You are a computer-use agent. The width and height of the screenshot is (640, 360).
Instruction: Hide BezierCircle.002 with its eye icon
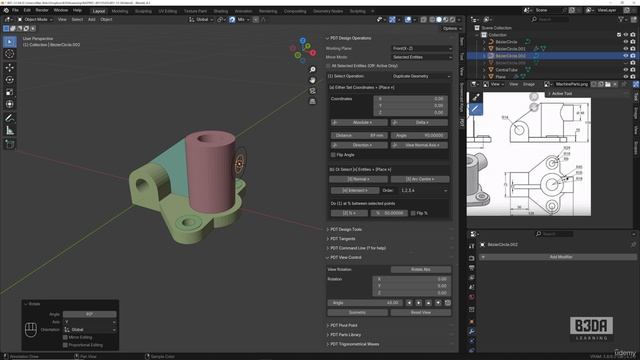[x=626, y=56]
